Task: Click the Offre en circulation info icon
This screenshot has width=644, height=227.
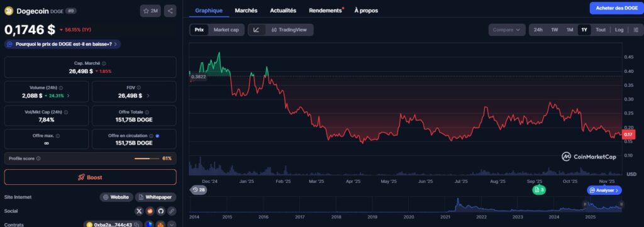Action: tap(152, 136)
